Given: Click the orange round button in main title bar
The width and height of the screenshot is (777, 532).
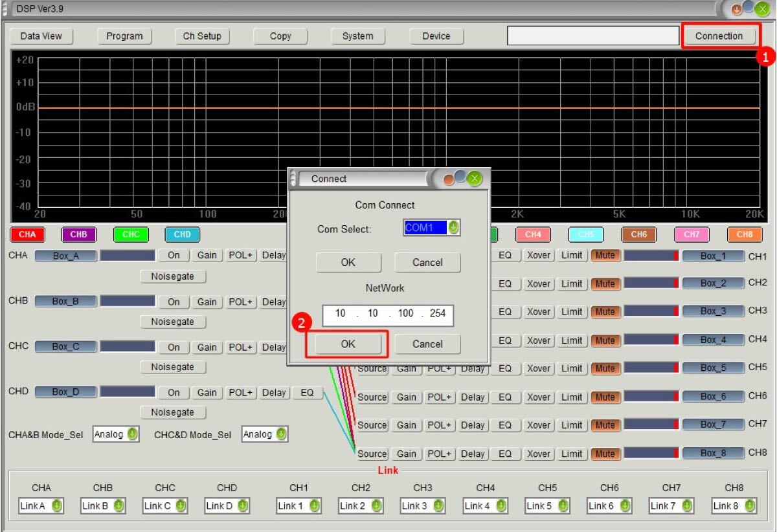Looking at the screenshot, I should [x=737, y=10].
